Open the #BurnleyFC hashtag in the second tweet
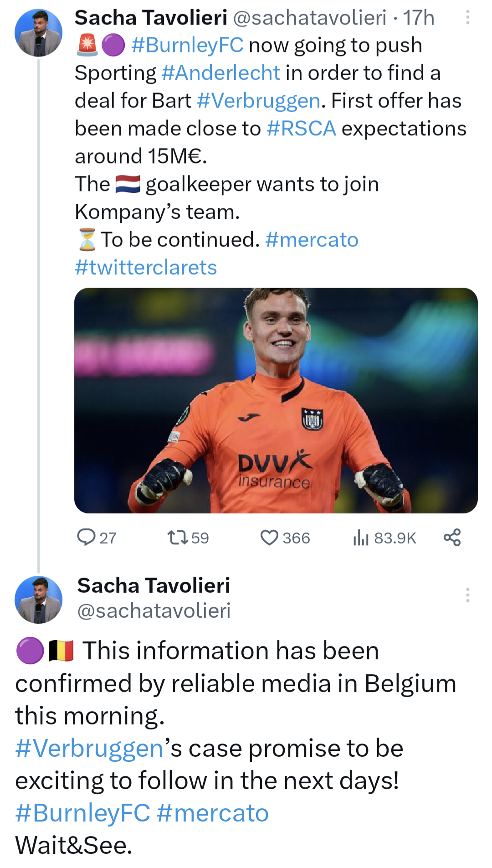This screenshot has width=492, height=868. [83, 813]
